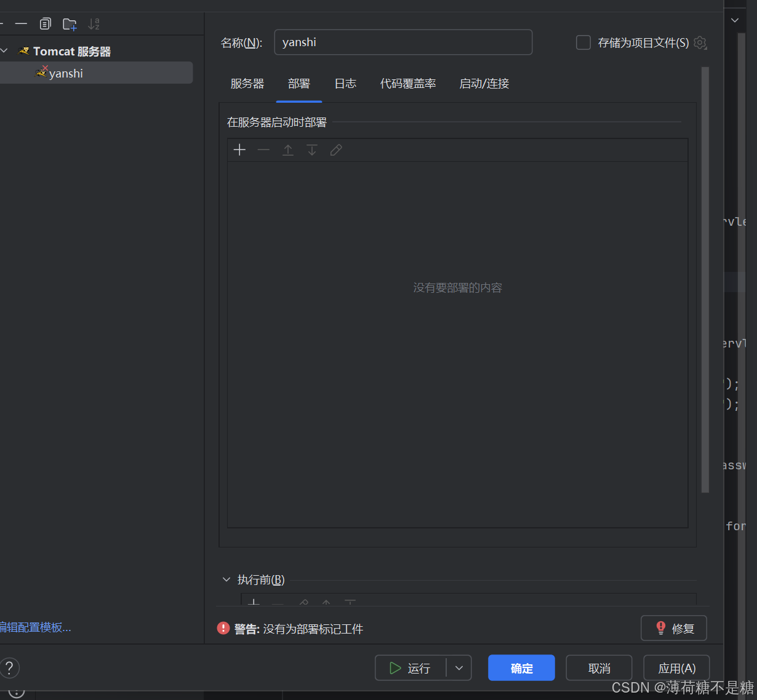The width and height of the screenshot is (757, 700).
Task: Switch to the 日志 tab
Action: click(345, 84)
